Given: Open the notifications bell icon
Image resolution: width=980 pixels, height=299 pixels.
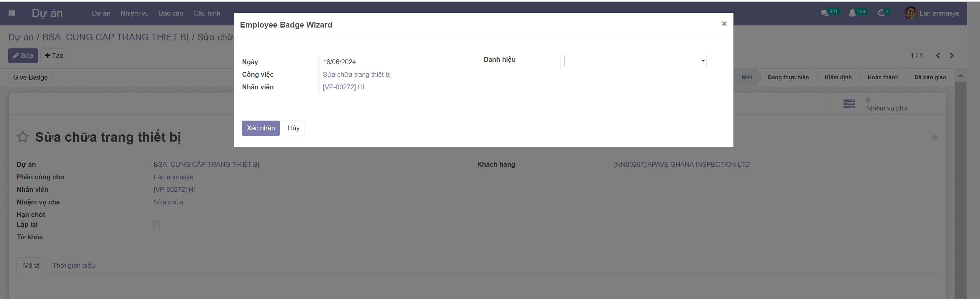Looking at the screenshot, I should click(852, 13).
